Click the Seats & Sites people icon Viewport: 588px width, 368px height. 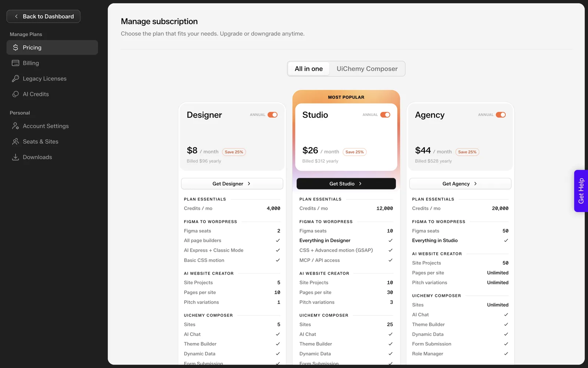(15, 141)
